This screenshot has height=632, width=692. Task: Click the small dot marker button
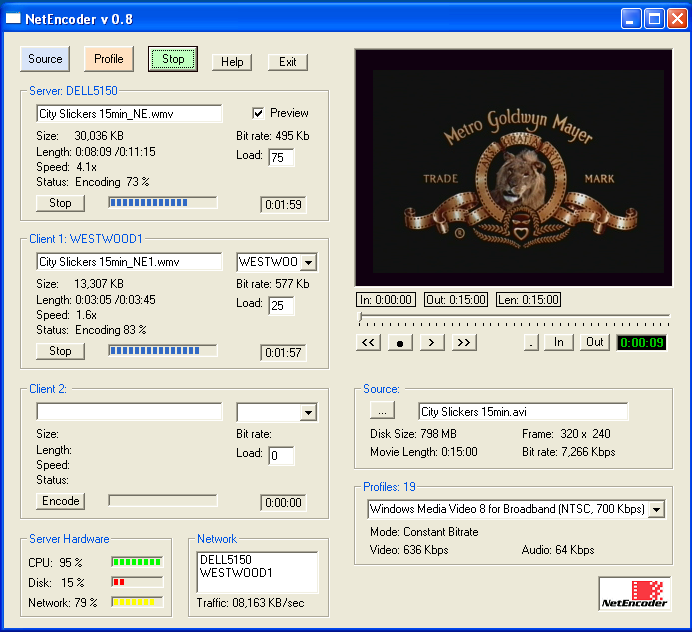tap(531, 342)
